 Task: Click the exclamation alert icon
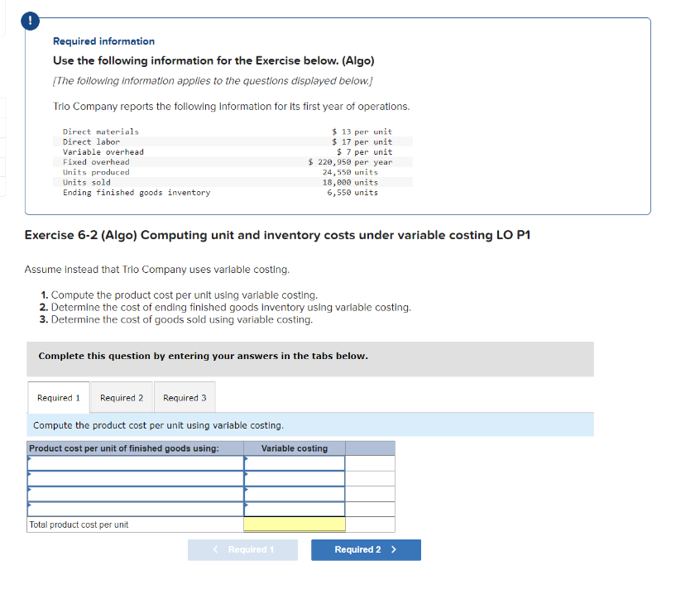[x=30, y=21]
